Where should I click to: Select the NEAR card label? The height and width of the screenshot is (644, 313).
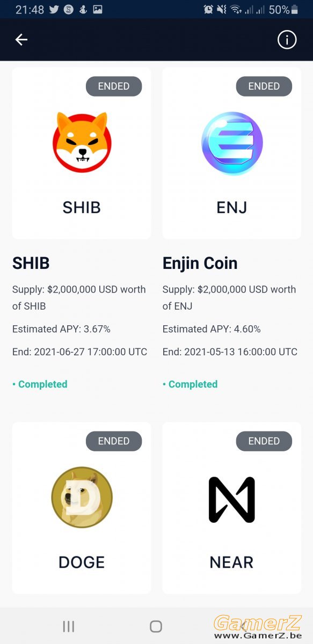point(232,562)
